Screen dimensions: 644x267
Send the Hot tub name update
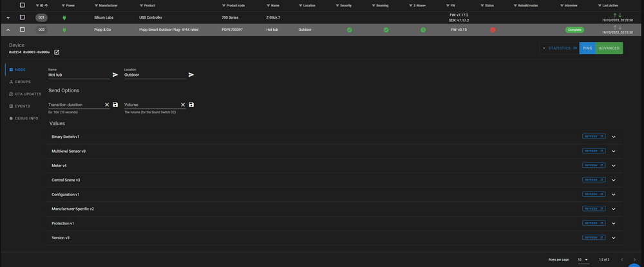tap(115, 75)
